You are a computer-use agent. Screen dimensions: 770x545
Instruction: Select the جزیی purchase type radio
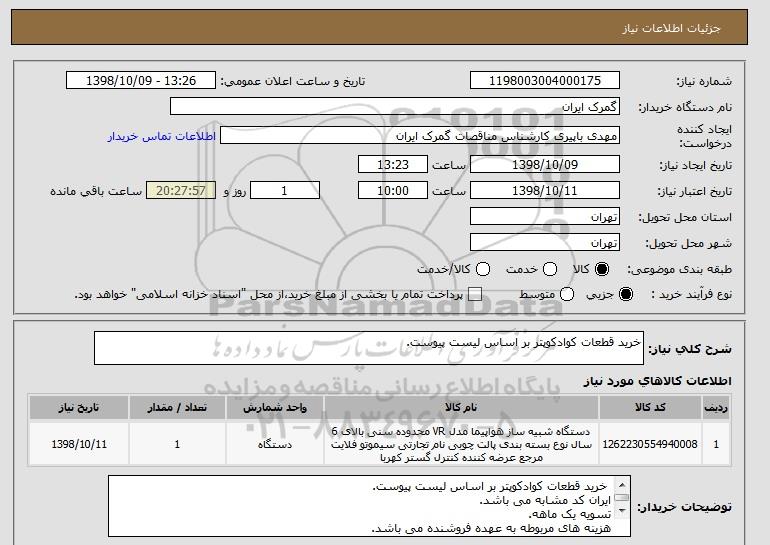626,294
